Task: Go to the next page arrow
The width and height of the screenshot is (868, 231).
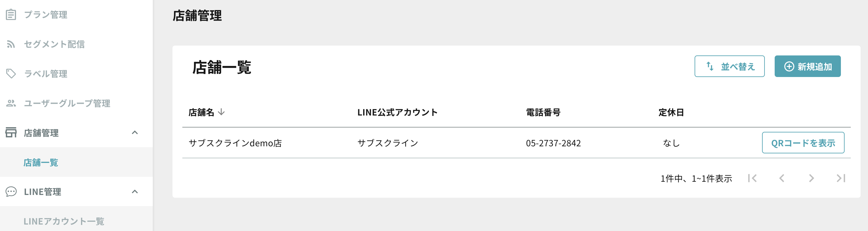Action: click(811, 178)
